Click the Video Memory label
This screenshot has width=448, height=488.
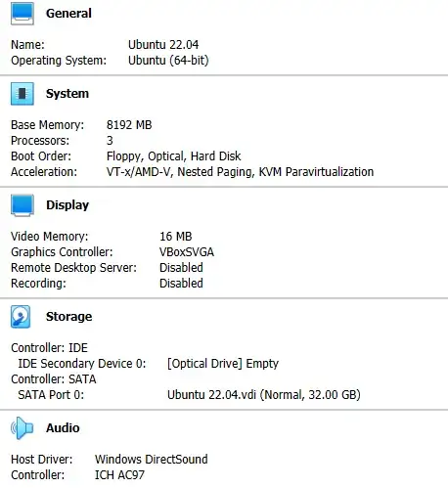[50, 237]
